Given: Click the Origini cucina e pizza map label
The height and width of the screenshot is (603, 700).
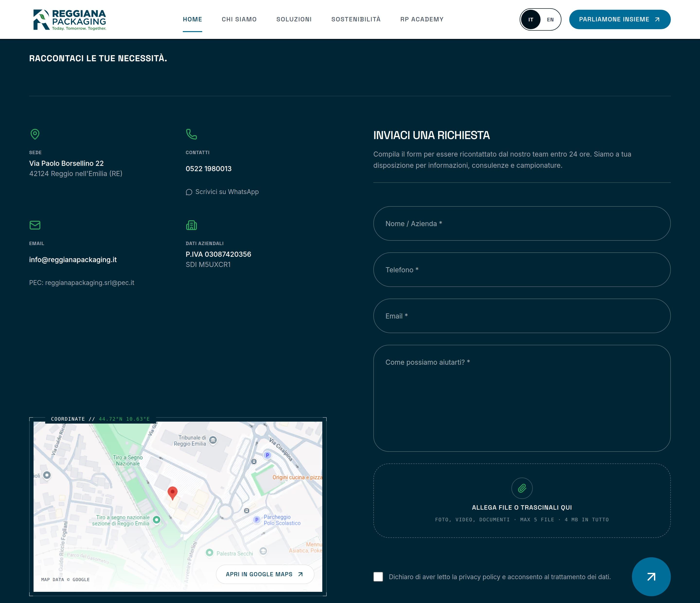Looking at the screenshot, I should (x=297, y=477).
